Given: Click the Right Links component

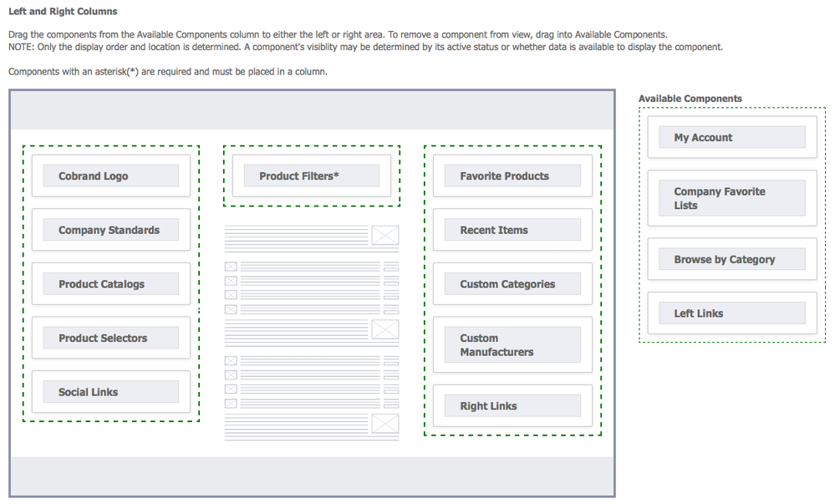Looking at the screenshot, I should click(512, 406).
